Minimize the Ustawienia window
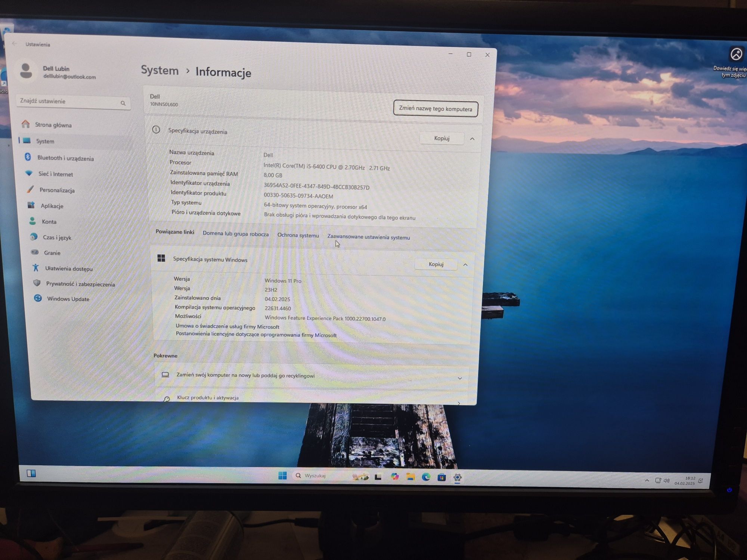This screenshot has width=747, height=560. pos(450,54)
